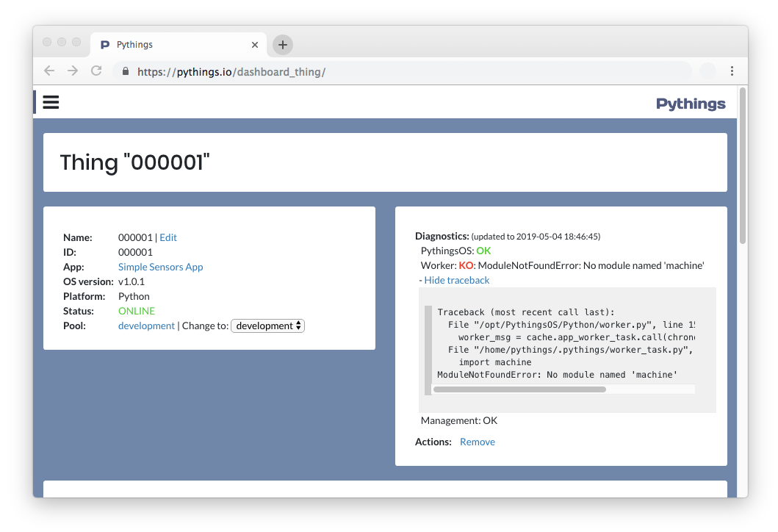The height and width of the screenshot is (532, 778).
Task: Open a new browser tab
Action: coord(282,45)
